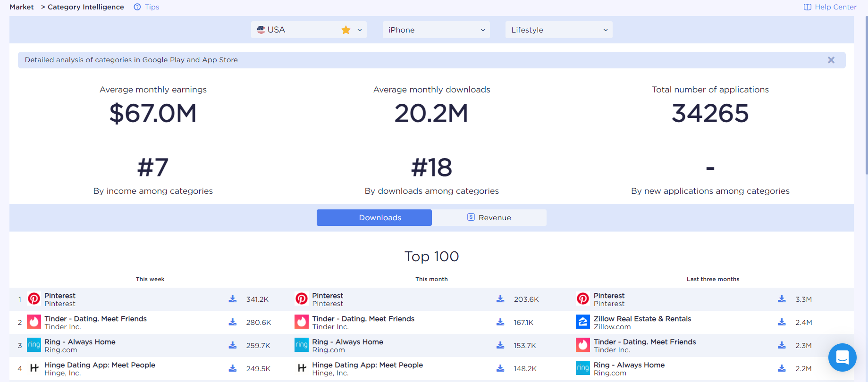Viewport: 868px width, 382px height.
Task: Click the #18 downloads rank
Action: click(431, 167)
